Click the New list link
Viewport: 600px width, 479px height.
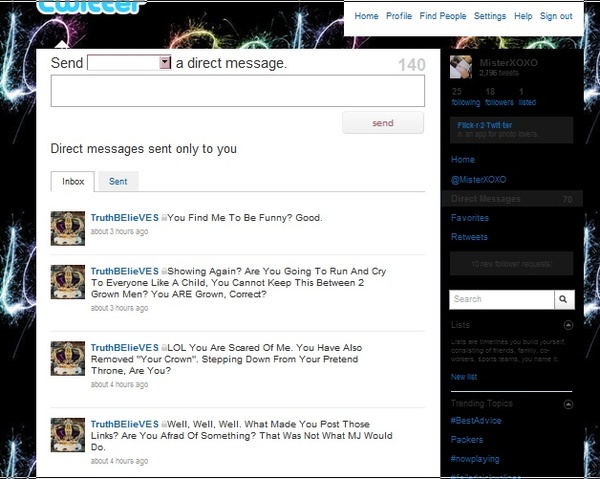click(x=464, y=377)
